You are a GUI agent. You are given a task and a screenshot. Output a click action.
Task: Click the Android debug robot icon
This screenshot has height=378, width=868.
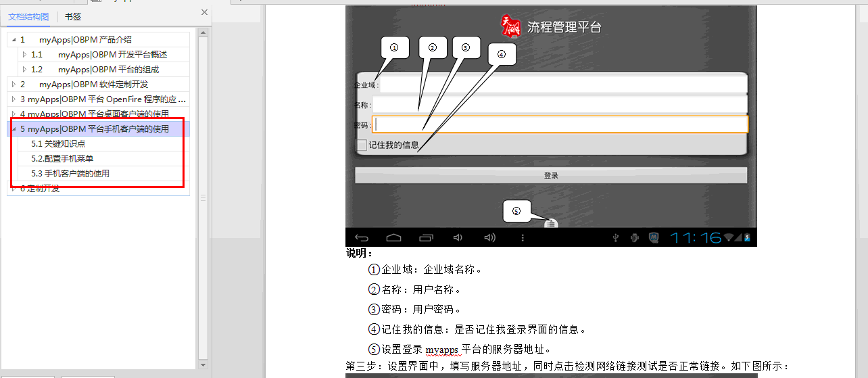pyautogui.click(x=635, y=237)
